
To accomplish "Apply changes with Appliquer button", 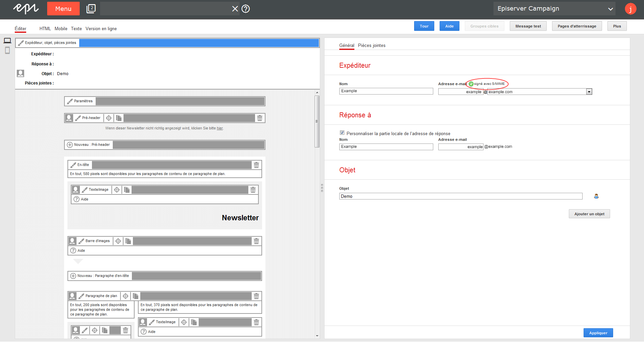I will [x=598, y=333].
